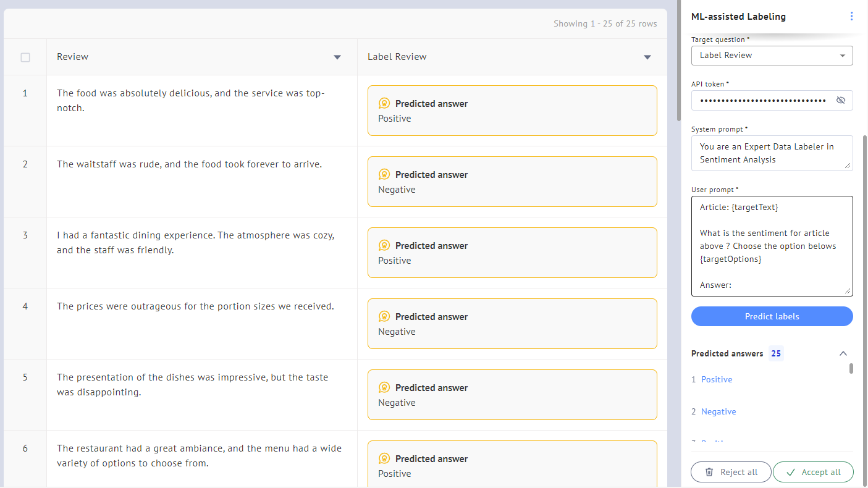This screenshot has height=488, width=868.
Task: Toggle API token visibility eye icon
Action: click(x=840, y=100)
